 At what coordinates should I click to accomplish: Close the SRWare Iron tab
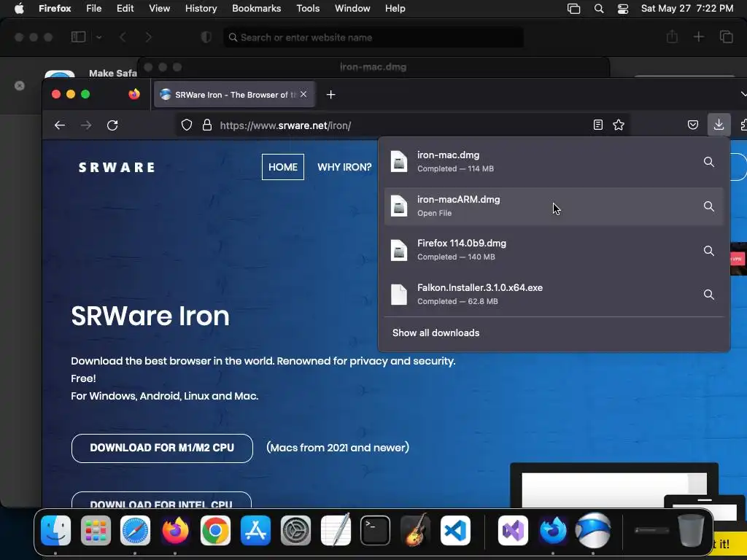pos(303,94)
